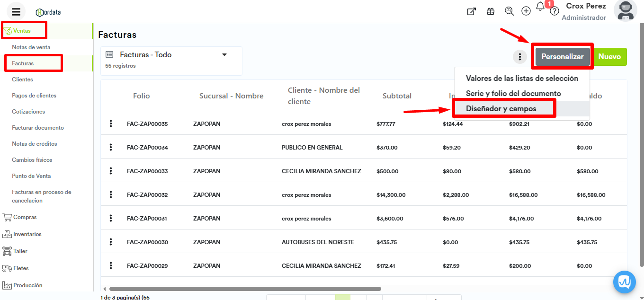
Task: Open the hamburger navigation menu
Action: click(16, 12)
